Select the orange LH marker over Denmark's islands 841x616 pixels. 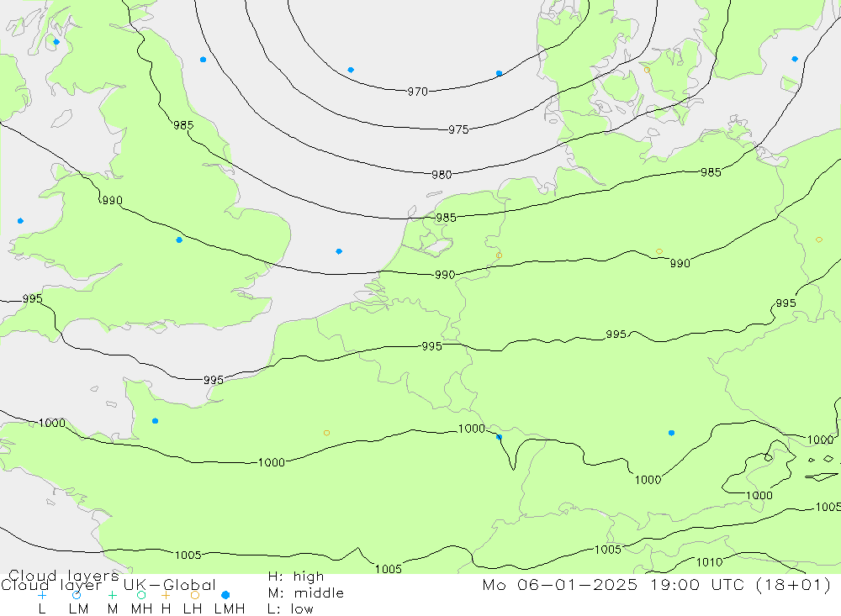647,70
